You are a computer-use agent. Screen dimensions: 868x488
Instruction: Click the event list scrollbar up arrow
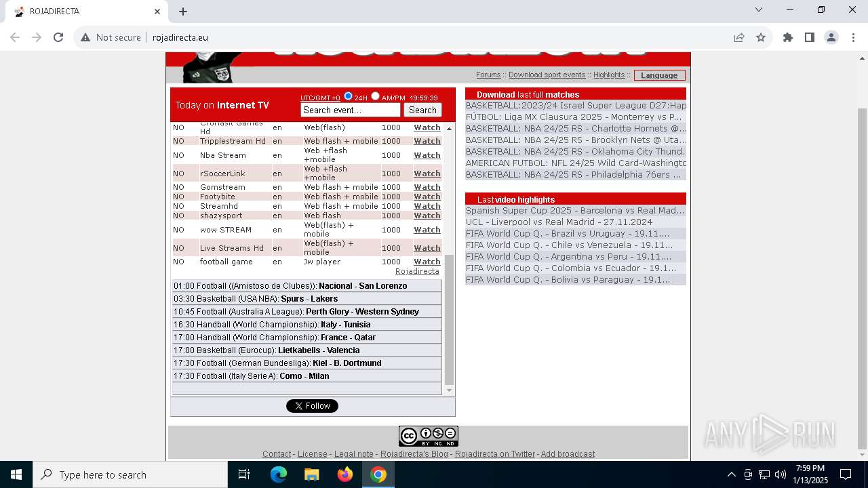[x=449, y=128]
